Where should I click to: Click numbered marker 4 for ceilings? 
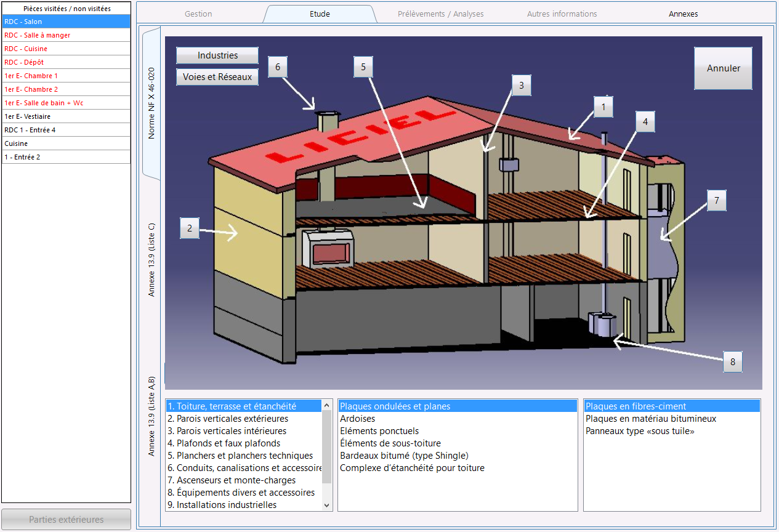[x=645, y=122]
